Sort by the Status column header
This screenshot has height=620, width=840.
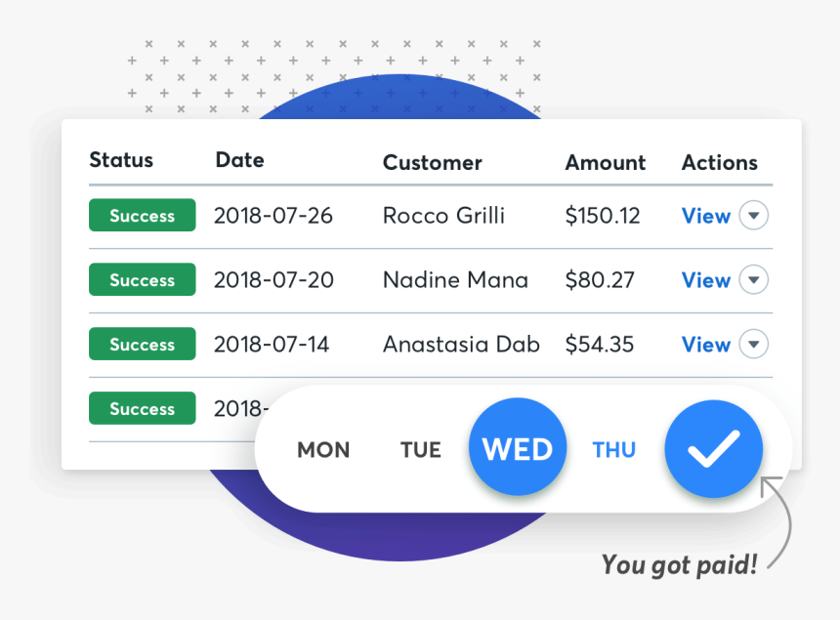click(x=121, y=159)
